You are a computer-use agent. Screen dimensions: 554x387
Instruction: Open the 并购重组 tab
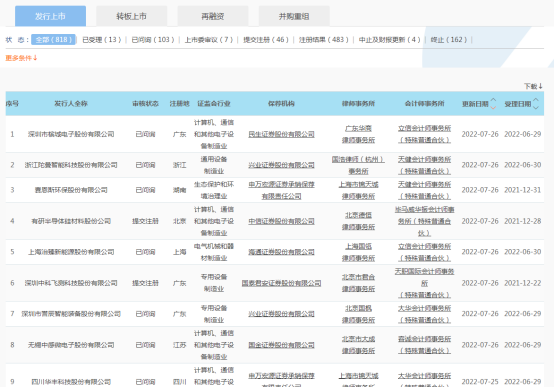pyautogui.click(x=294, y=16)
